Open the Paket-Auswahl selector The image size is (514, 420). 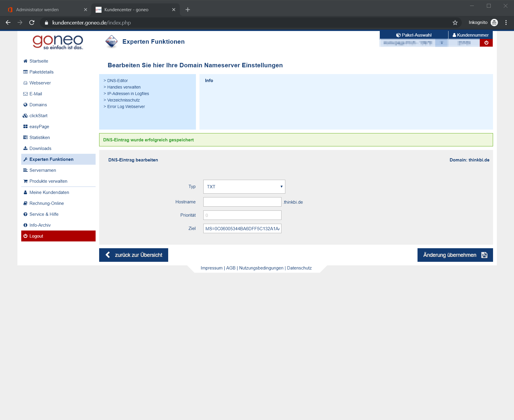(x=414, y=35)
